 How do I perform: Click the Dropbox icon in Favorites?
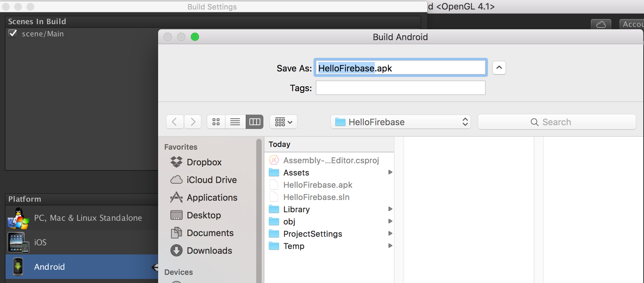176,162
